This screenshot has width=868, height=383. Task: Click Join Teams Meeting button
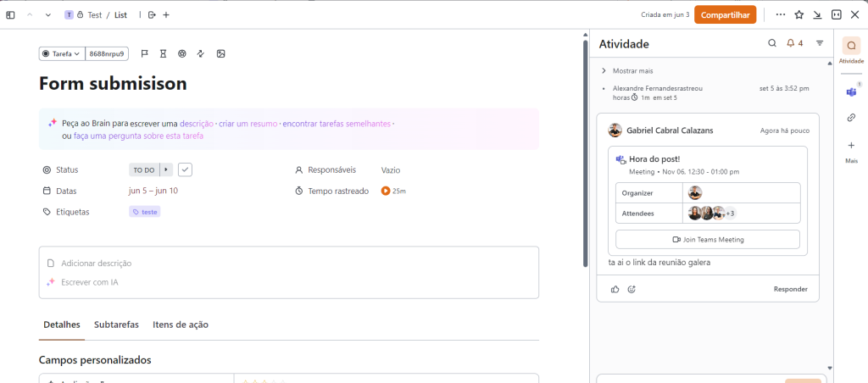point(707,240)
